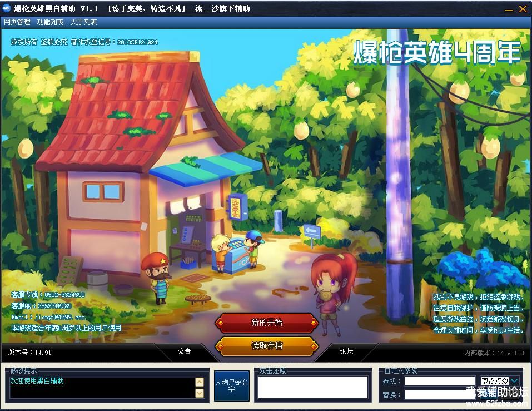532x411 pixels.
Task: Open the 论坛 forum tab
Action: click(x=346, y=351)
